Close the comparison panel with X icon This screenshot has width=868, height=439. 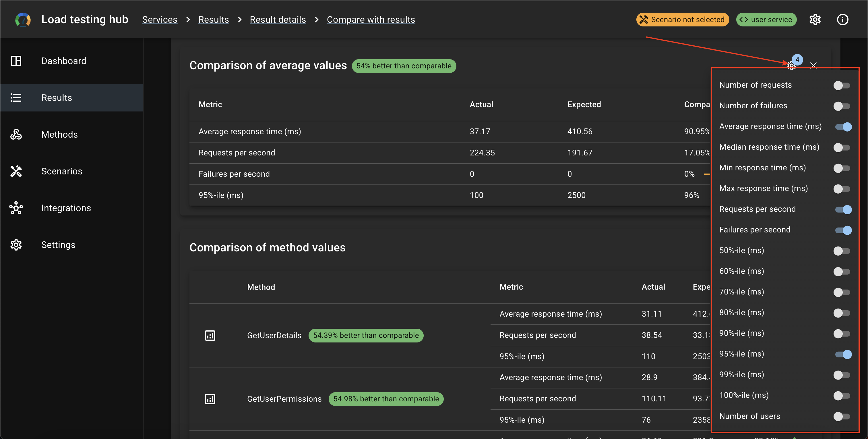(x=813, y=65)
